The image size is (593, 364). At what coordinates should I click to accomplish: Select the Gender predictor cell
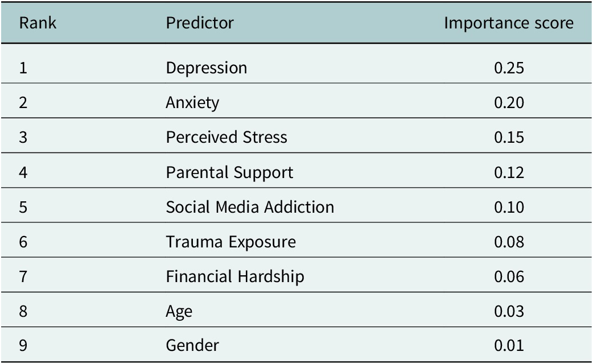(x=192, y=345)
